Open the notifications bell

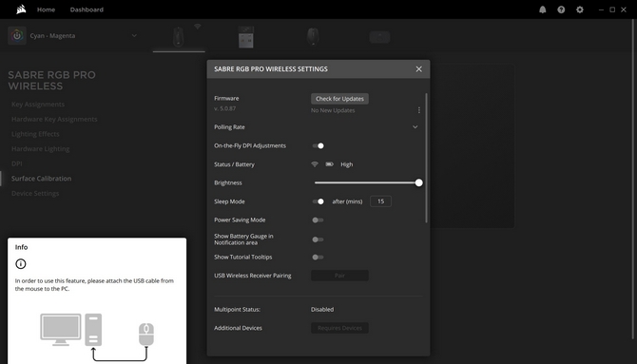[x=542, y=10]
